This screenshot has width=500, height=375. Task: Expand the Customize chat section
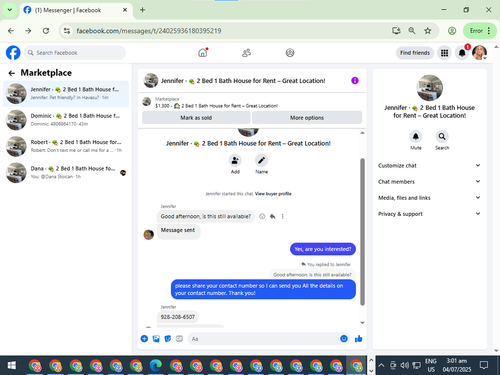tap(429, 165)
